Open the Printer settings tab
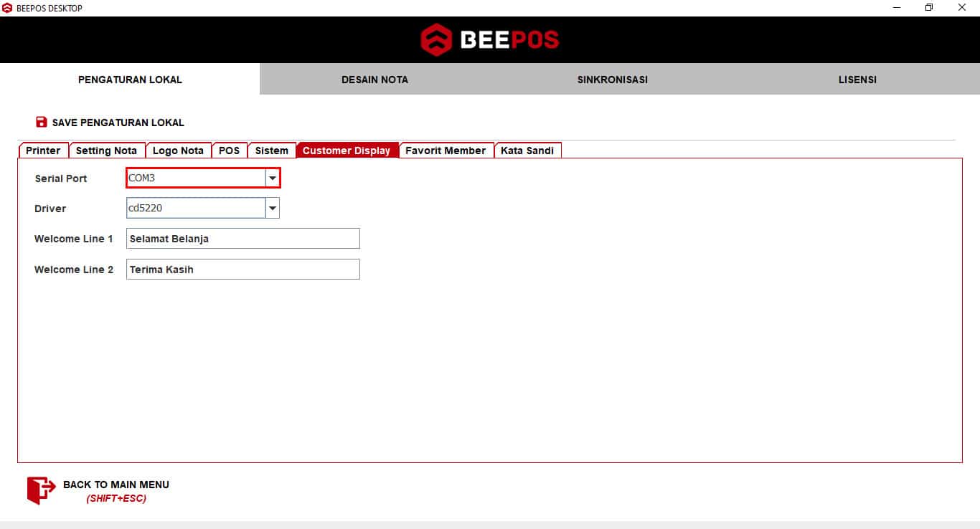The width and height of the screenshot is (980, 529). (43, 151)
